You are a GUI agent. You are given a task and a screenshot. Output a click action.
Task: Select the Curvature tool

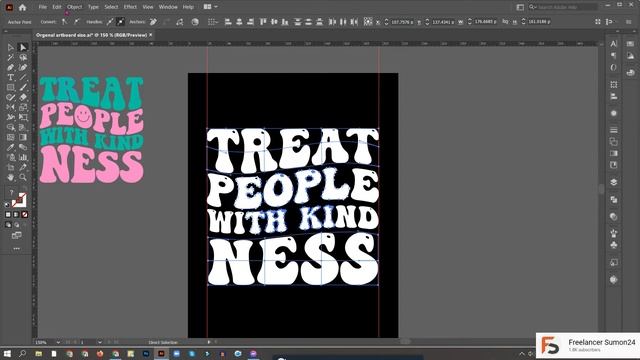(x=23, y=67)
